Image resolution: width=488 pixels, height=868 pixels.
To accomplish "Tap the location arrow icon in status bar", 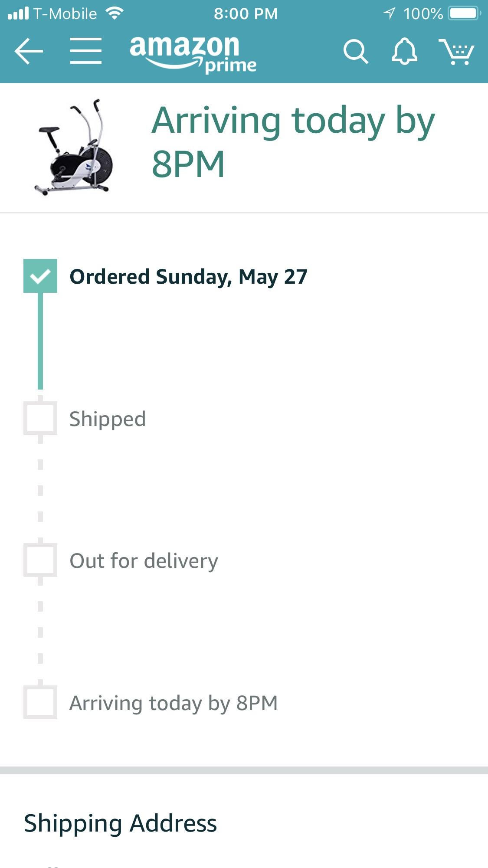I will [x=389, y=13].
